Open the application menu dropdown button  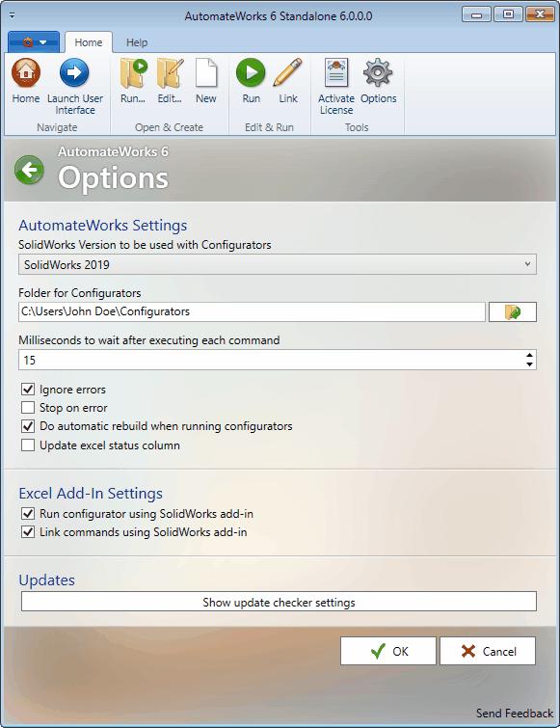coord(34,42)
